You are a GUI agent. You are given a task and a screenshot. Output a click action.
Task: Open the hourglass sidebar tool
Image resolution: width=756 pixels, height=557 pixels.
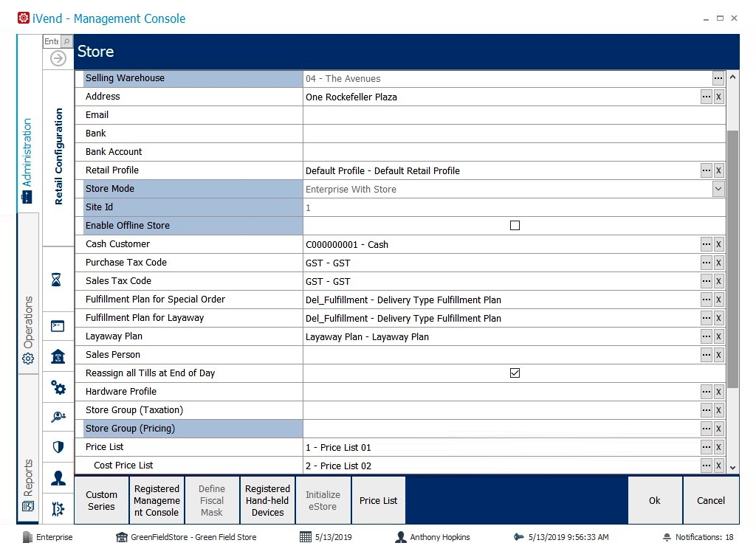pyautogui.click(x=58, y=280)
